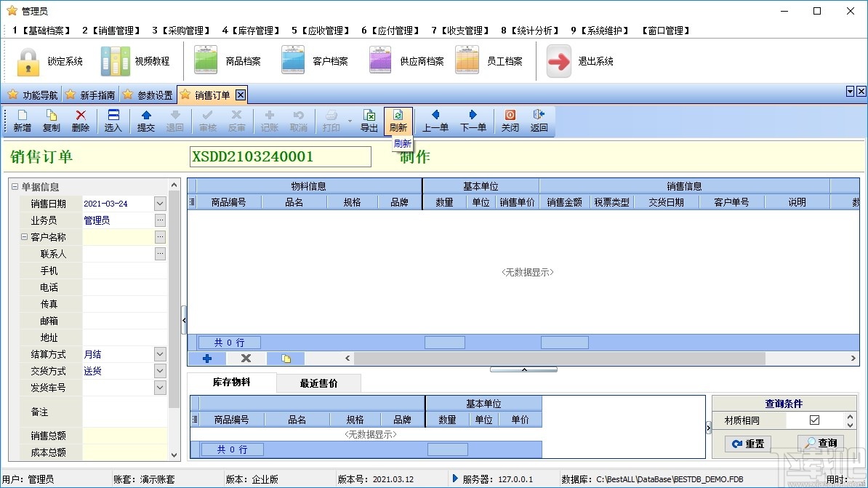The height and width of the screenshot is (488, 868).
Task: Click ellipsis button for 联系人
Action: [x=160, y=254]
